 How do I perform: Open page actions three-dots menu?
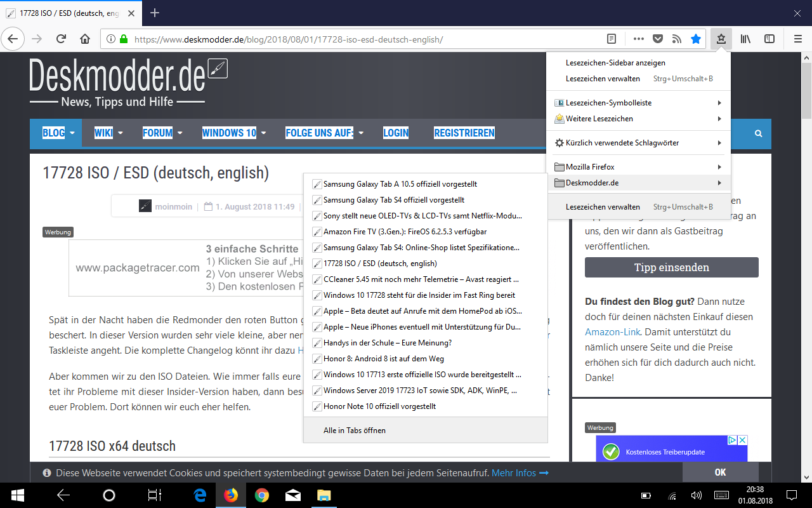click(x=639, y=39)
